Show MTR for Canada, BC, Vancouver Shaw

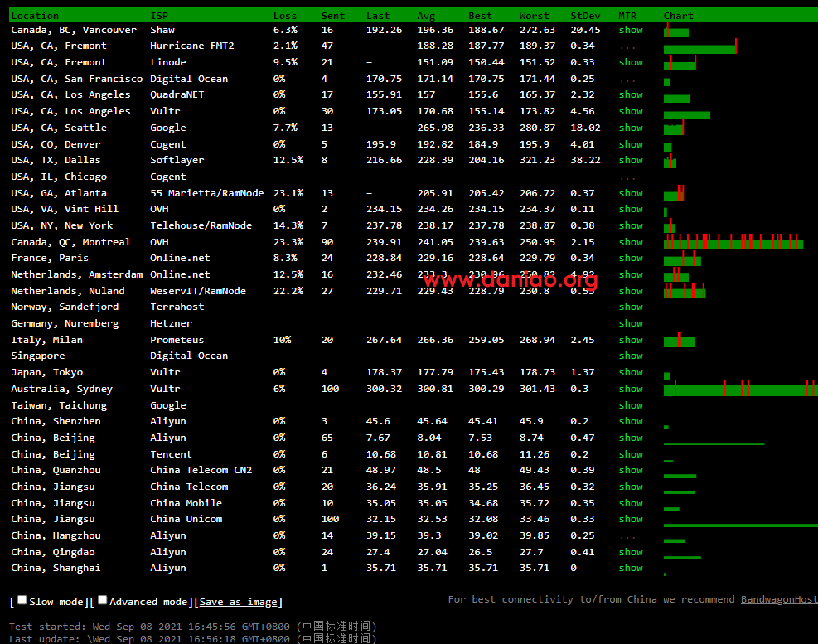point(631,30)
